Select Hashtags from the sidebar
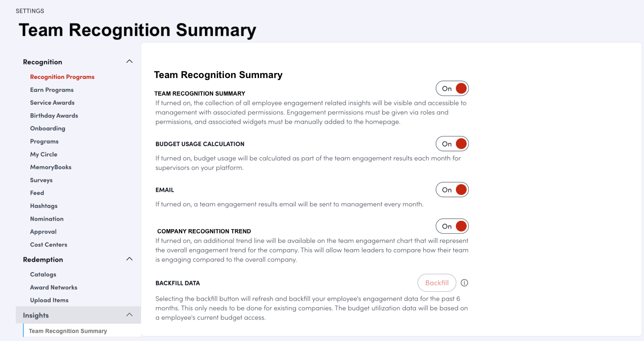This screenshot has height=341, width=644. coord(44,206)
